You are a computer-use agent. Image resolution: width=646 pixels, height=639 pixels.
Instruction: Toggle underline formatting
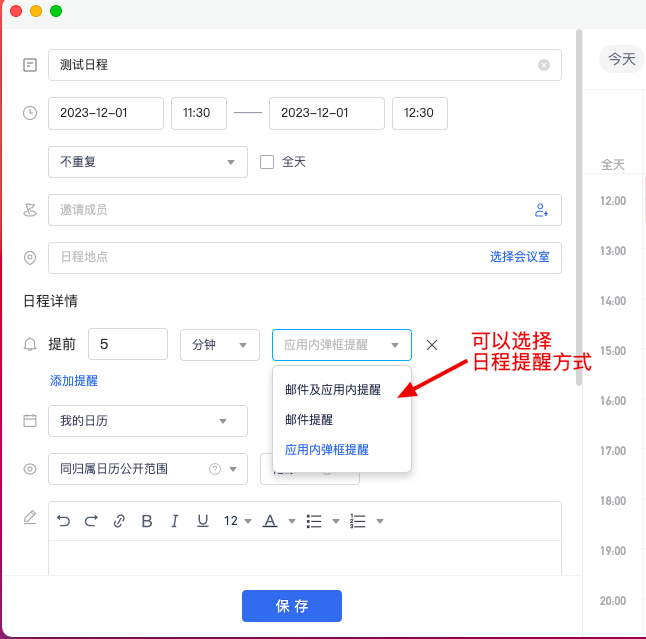[202, 521]
